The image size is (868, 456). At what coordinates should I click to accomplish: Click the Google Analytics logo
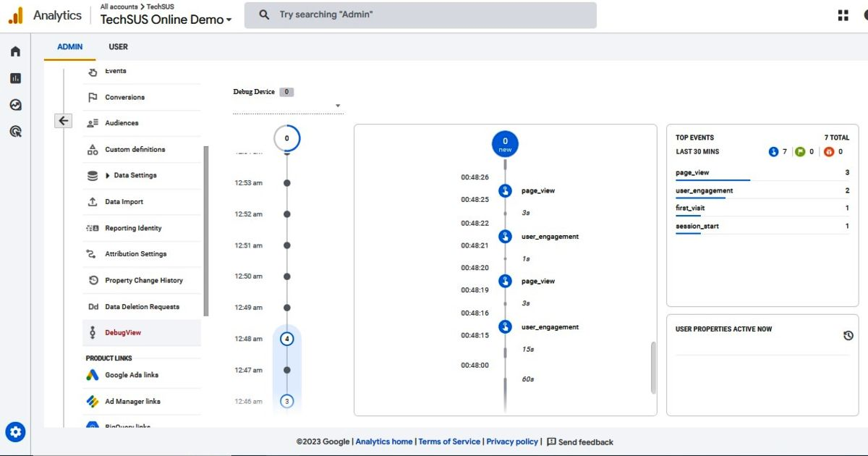[x=16, y=15]
